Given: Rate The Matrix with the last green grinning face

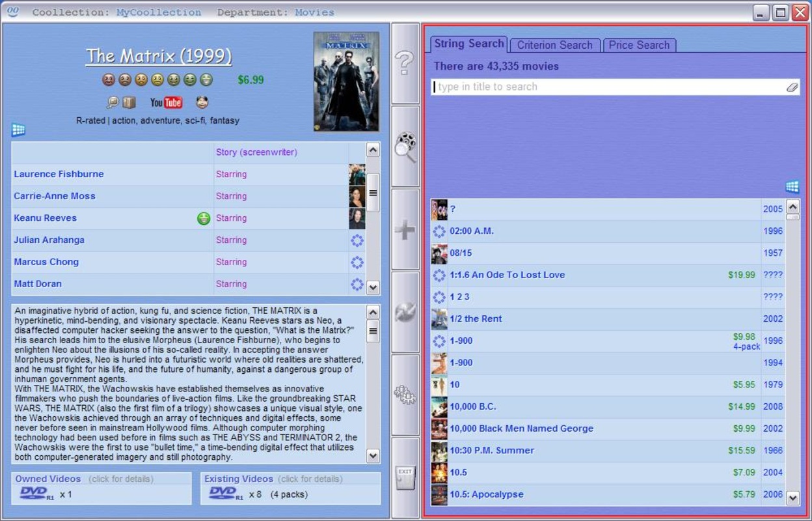Looking at the screenshot, I should [x=206, y=80].
